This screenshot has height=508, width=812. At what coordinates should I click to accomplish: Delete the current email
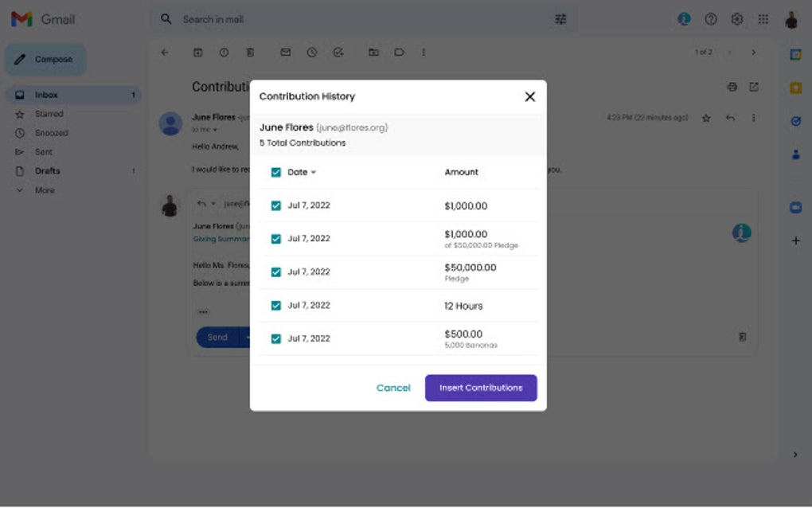tap(250, 52)
